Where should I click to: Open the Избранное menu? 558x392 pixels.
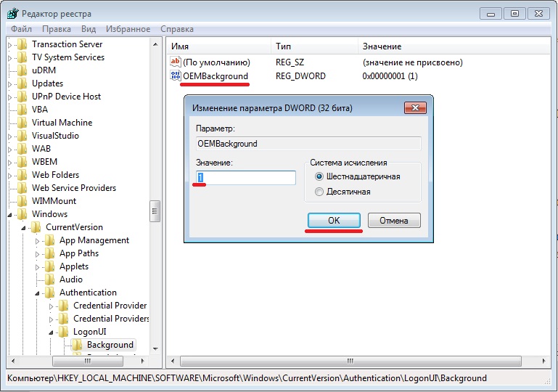128,29
